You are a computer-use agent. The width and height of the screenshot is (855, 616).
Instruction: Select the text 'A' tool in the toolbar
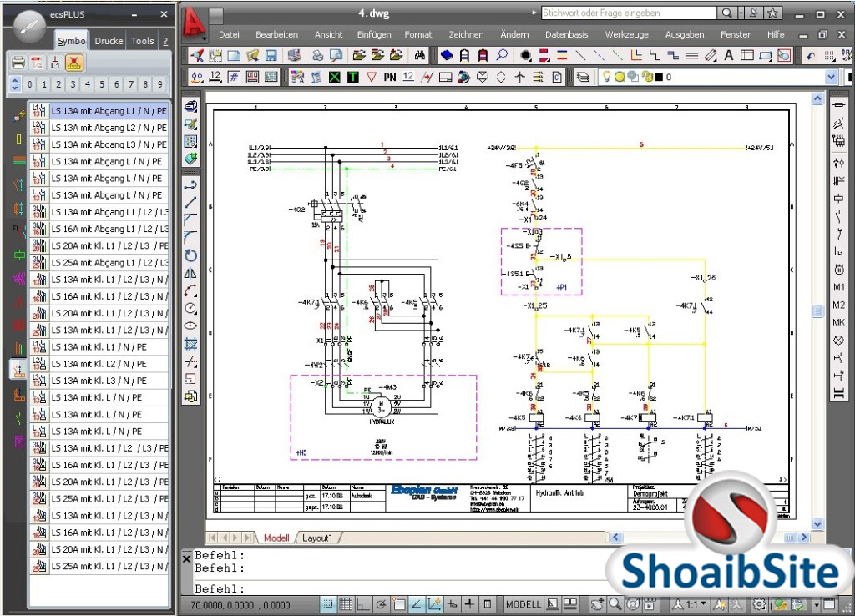pos(728,56)
